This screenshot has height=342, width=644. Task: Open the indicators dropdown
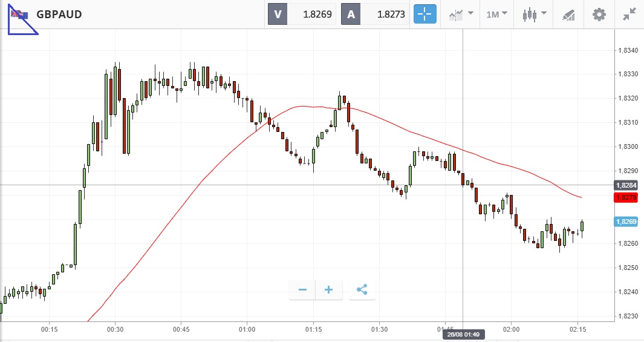pos(461,14)
